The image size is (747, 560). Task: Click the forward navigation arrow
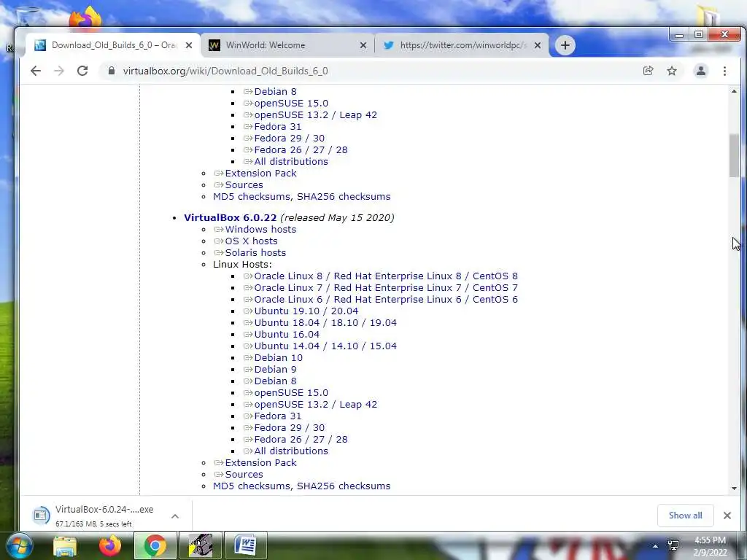click(59, 71)
